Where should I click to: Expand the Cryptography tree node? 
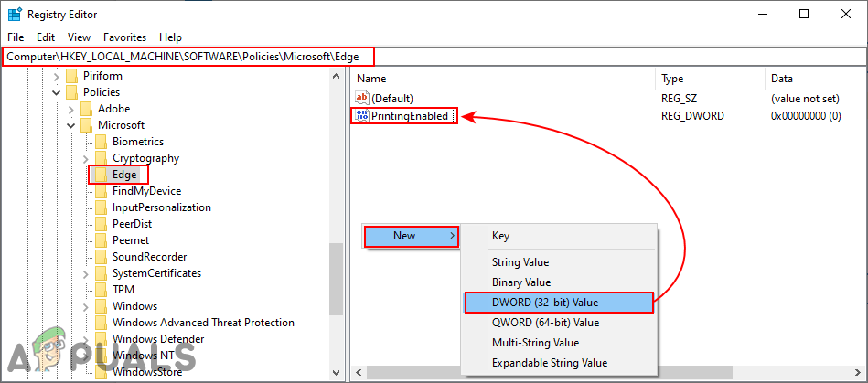coord(86,158)
